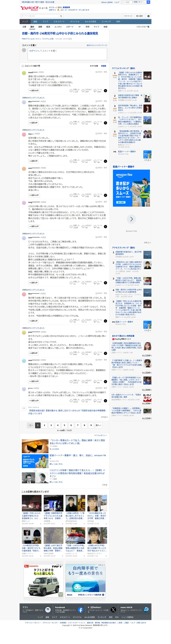
Task: Click うーん icon on mad***** comment
Action: pyautogui.click(x=95, y=91)
